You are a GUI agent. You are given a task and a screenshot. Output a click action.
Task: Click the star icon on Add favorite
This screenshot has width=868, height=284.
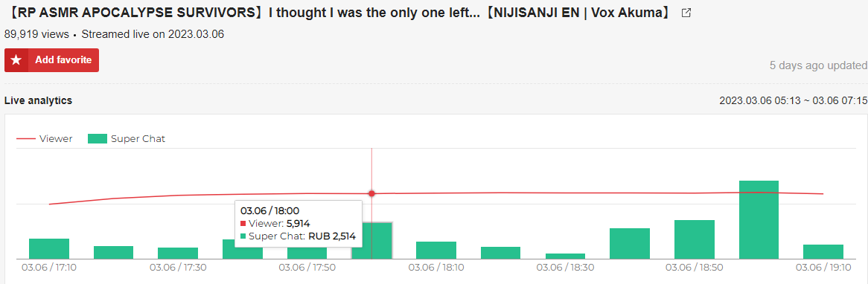pos(16,60)
